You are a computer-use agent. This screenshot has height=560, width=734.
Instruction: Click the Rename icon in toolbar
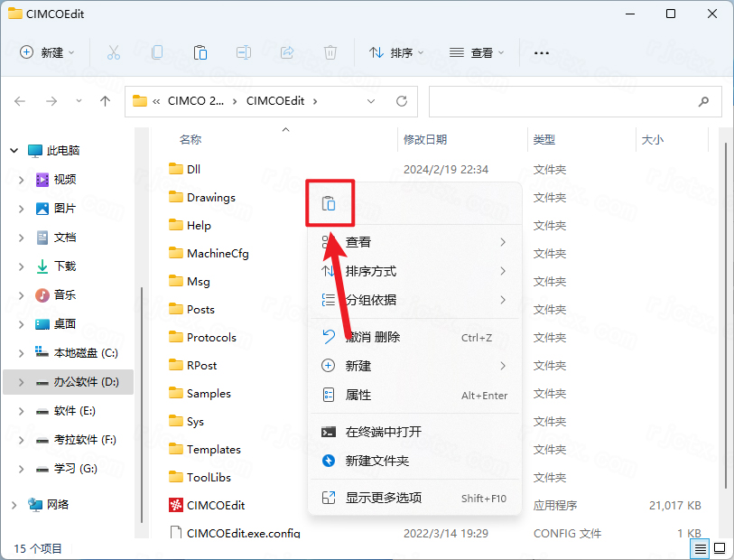click(x=244, y=52)
